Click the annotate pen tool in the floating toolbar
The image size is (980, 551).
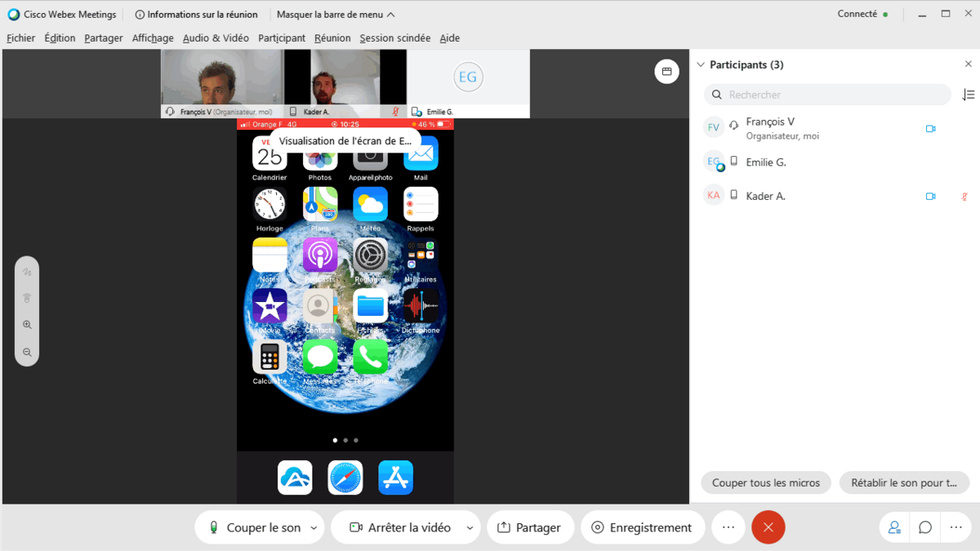27,272
